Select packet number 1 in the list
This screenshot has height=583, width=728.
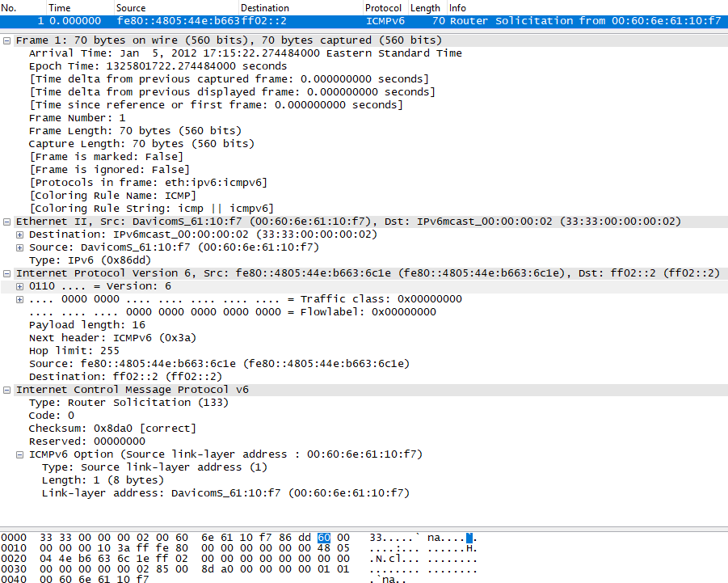[x=242, y=20]
